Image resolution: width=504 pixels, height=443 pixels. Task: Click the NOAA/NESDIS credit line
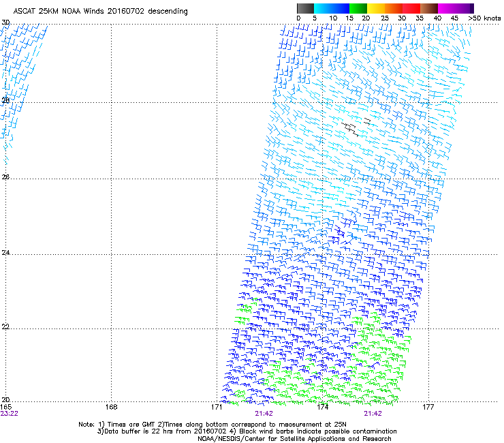pyautogui.click(x=294, y=439)
